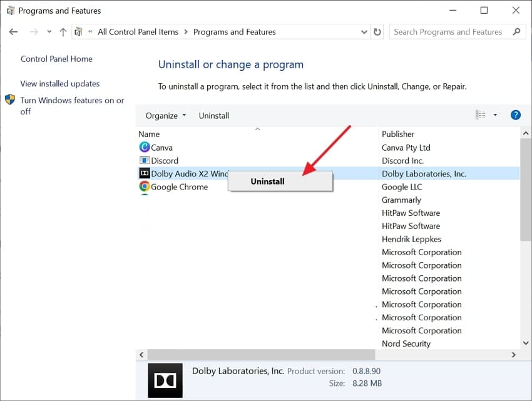This screenshot has width=532, height=401.
Task: Focus the Search Programs and Features box
Action: [448, 32]
